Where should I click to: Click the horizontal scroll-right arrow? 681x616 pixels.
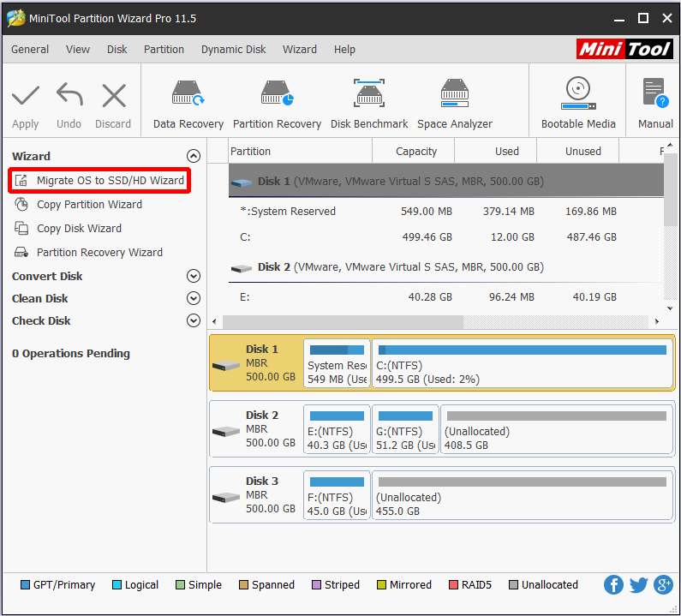point(657,322)
